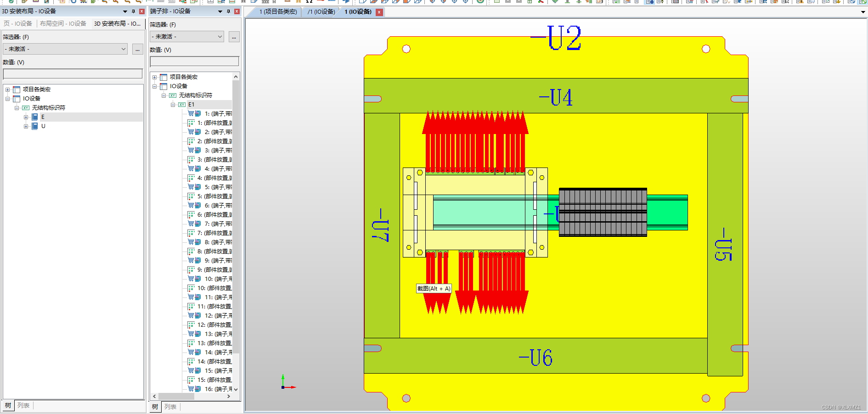Expand 项目各类宏 node in left tree
Image resolution: width=868 pixels, height=414 pixels.
coord(7,90)
